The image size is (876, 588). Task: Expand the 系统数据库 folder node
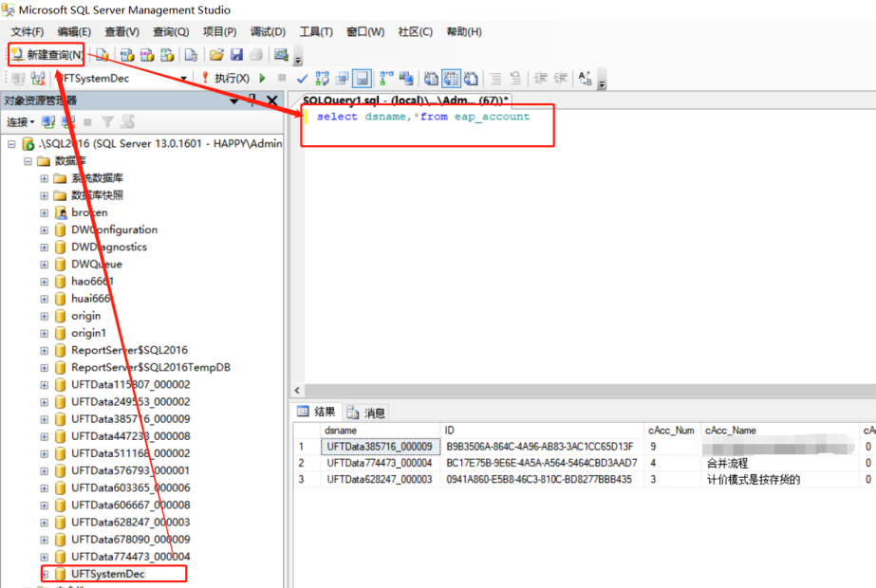pos(45,178)
